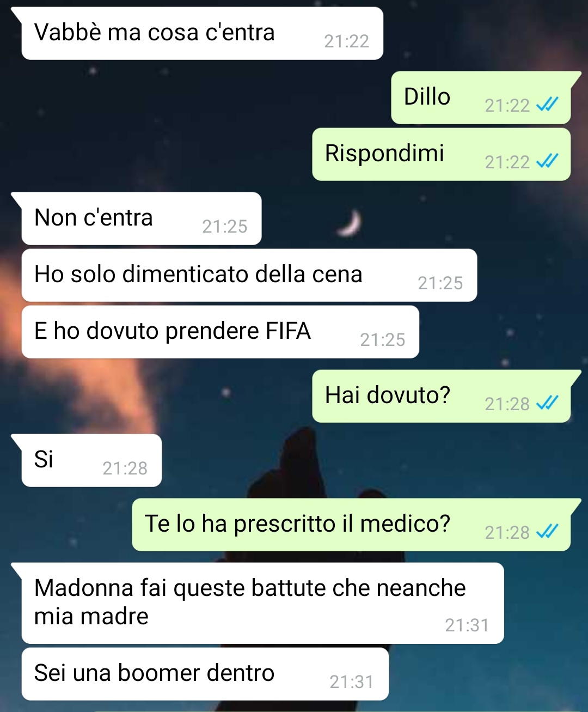The image size is (588, 712).
Task: Tap the 21:28 timestamp on 'Si'
Action: (x=125, y=468)
